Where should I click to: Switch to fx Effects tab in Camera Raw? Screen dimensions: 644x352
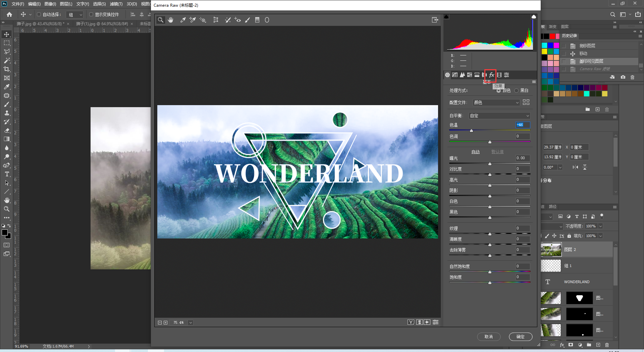492,75
